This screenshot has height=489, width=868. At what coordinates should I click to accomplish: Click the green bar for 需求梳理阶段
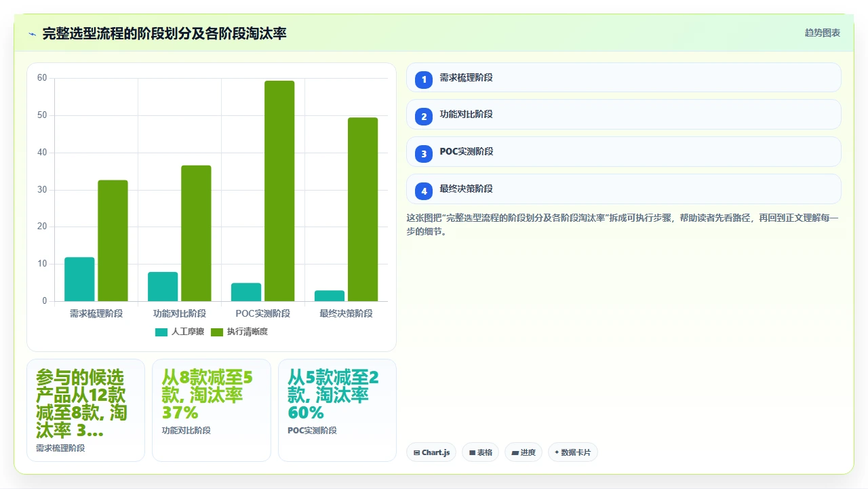(113, 241)
